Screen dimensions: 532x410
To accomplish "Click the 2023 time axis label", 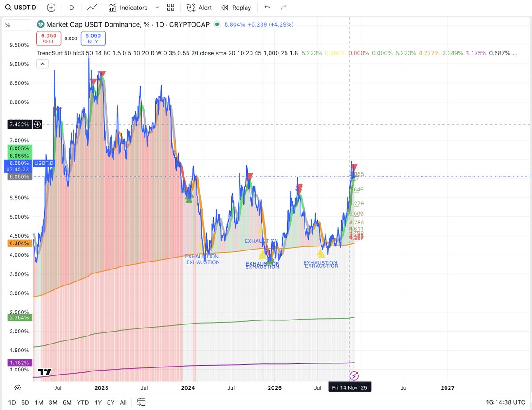I will click(101, 388).
